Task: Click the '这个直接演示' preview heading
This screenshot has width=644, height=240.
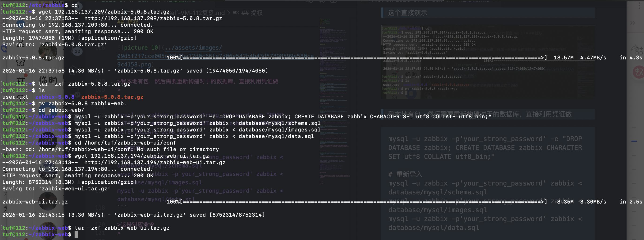Action: pos(407,13)
